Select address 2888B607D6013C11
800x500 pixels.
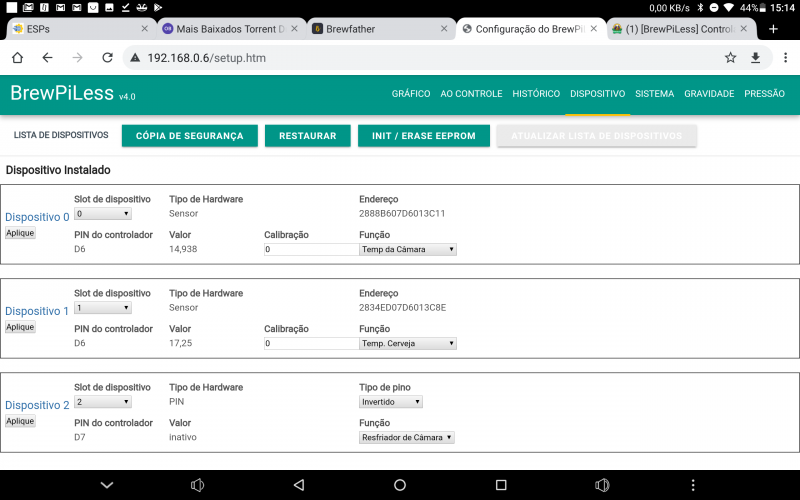click(x=402, y=213)
